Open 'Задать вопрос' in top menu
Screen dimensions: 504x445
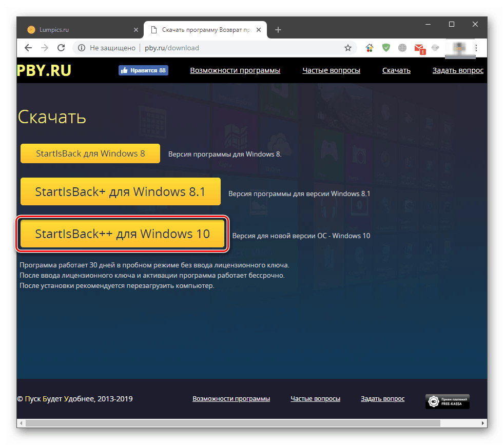[458, 70]
